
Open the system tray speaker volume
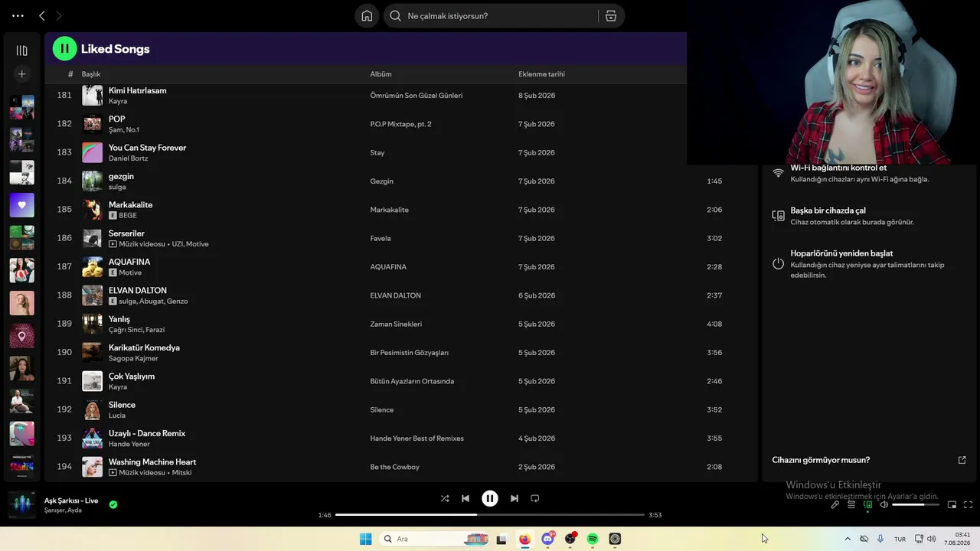[x=932, y=539]
